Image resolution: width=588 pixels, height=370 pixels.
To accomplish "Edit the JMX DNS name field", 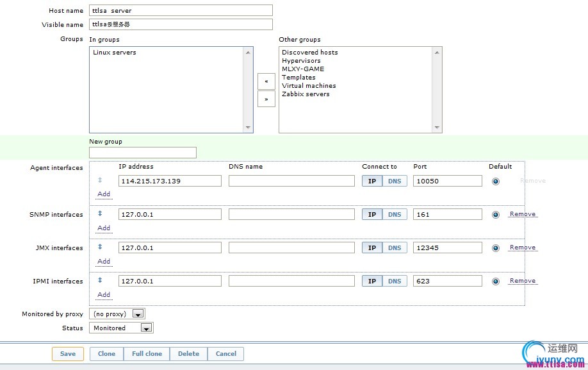I will (x=291, y=248).
